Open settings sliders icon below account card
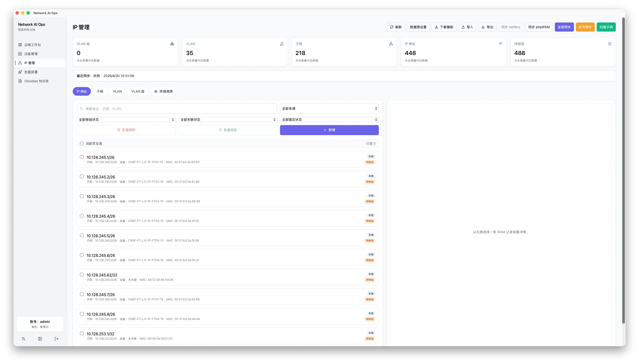 [23, 339]
